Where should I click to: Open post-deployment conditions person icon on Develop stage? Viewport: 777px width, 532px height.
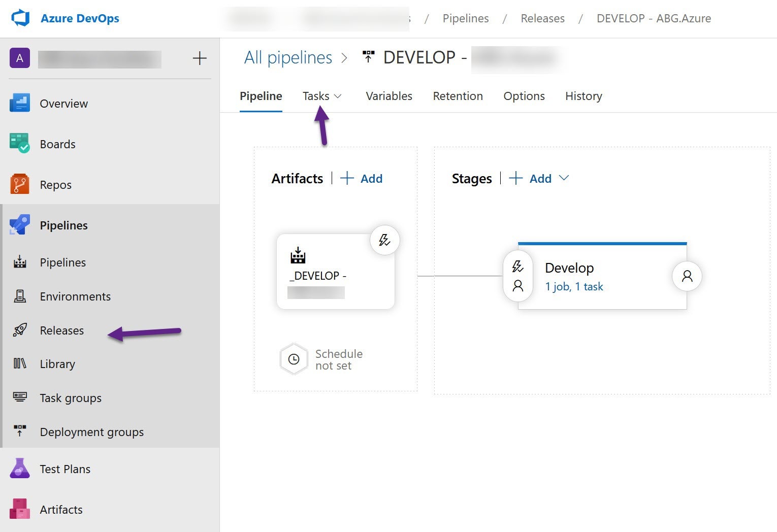(687, 276)
